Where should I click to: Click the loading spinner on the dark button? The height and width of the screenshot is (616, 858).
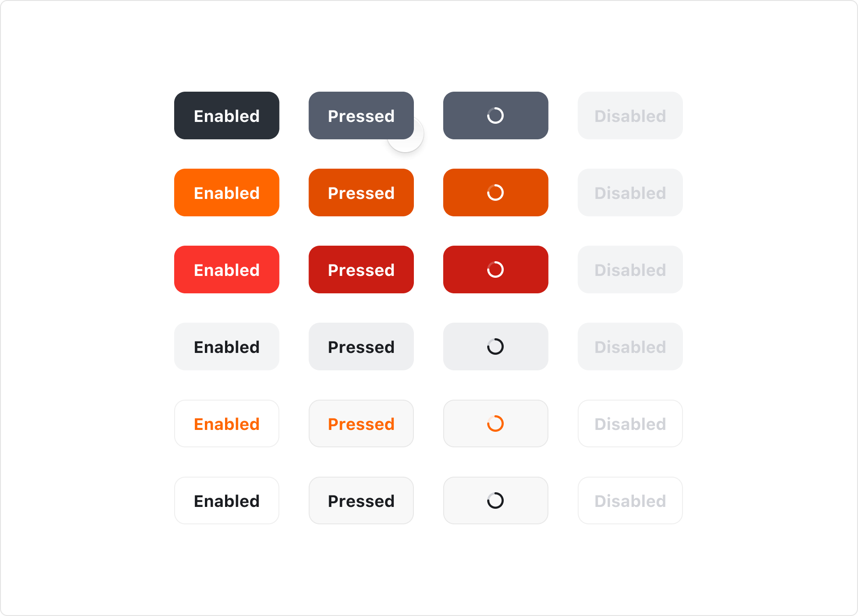pyautogui.click(x=495, y=115)
